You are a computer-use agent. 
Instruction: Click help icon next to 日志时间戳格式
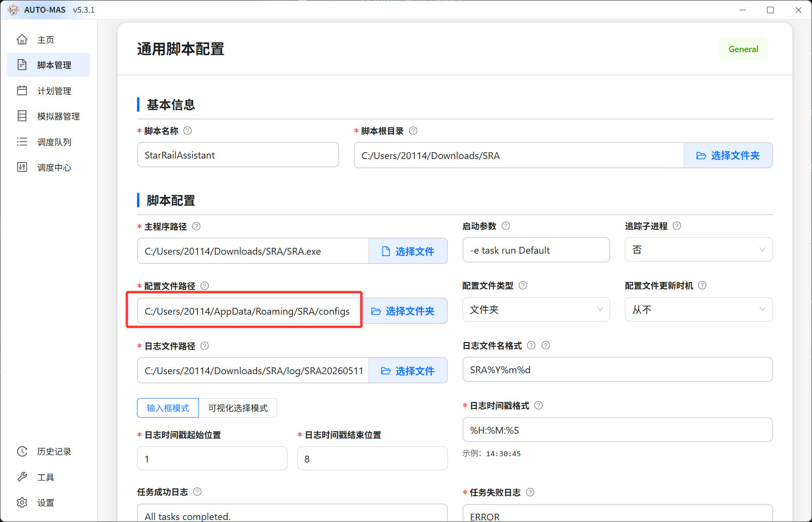point(539,405)
